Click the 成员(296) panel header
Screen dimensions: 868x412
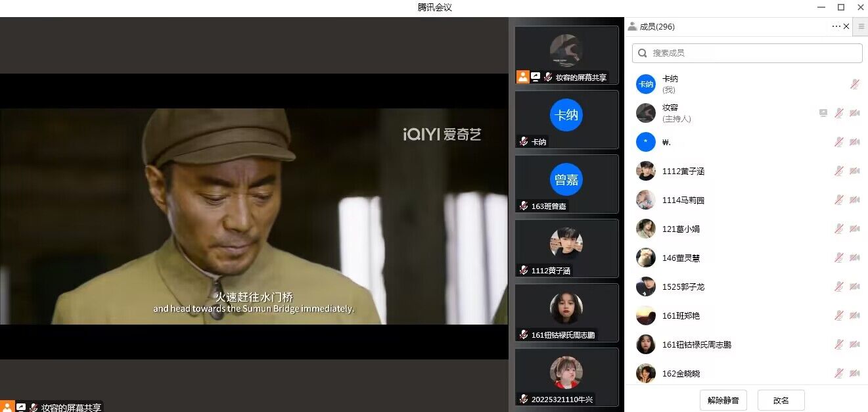click(x=656, y=27)
